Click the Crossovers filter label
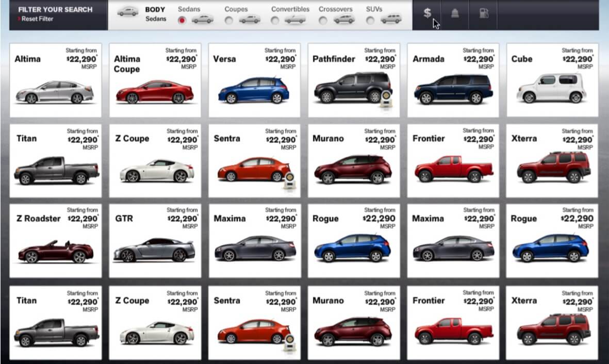The image size is (609, 364). point(336,9)
